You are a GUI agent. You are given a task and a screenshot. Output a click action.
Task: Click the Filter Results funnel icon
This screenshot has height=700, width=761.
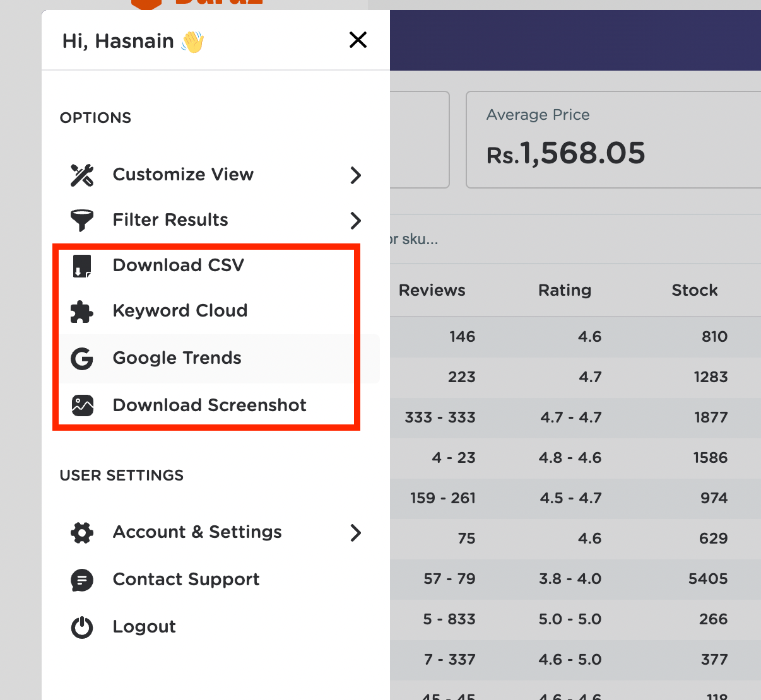[82, 220]
